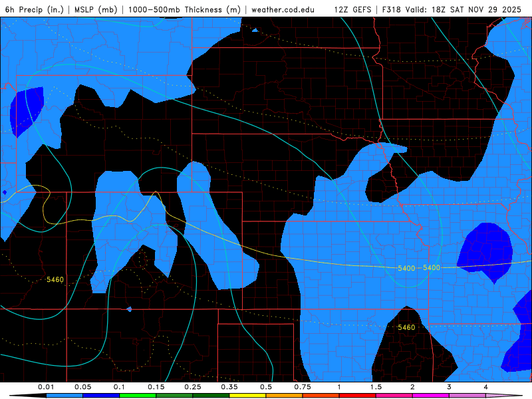This screenshot has width=532, height=399.
Task: Click the "MSLP (mb)" header text
Action: pyautogui.click(x=96, y=9)
